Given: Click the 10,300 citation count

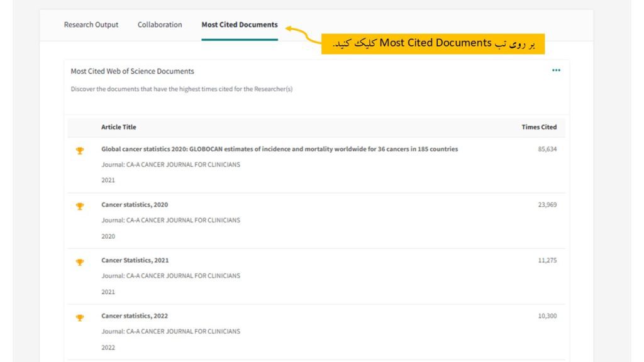Looking at the screenshot, I should click(547, 316).
